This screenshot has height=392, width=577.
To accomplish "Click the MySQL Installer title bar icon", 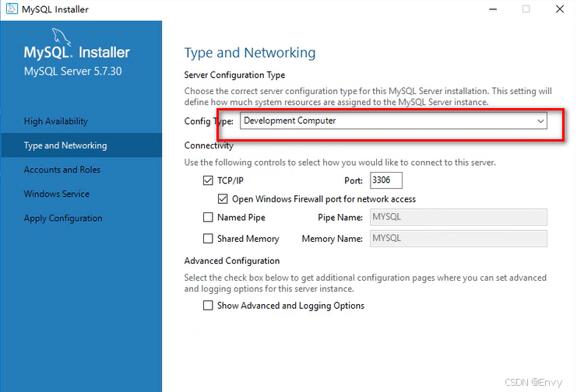I will coord(12,9).
